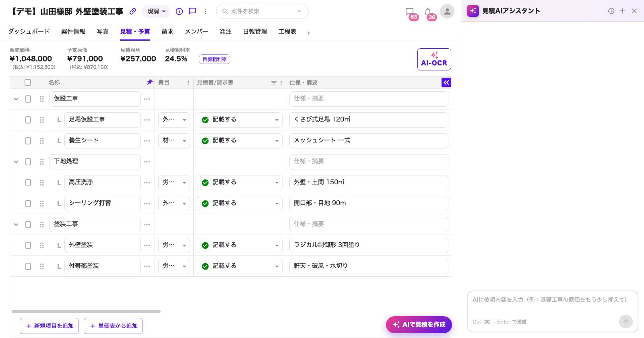The height and width of the screenshot is (338, 644).
Task: Start new AI assistant chat plus icon
Action: coord(623,11)
